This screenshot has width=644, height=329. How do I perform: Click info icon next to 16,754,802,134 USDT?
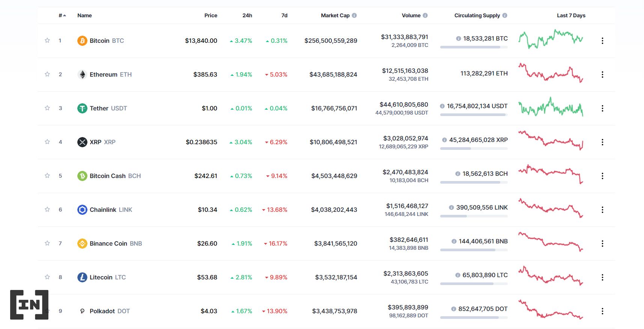[x=442, y=106]
